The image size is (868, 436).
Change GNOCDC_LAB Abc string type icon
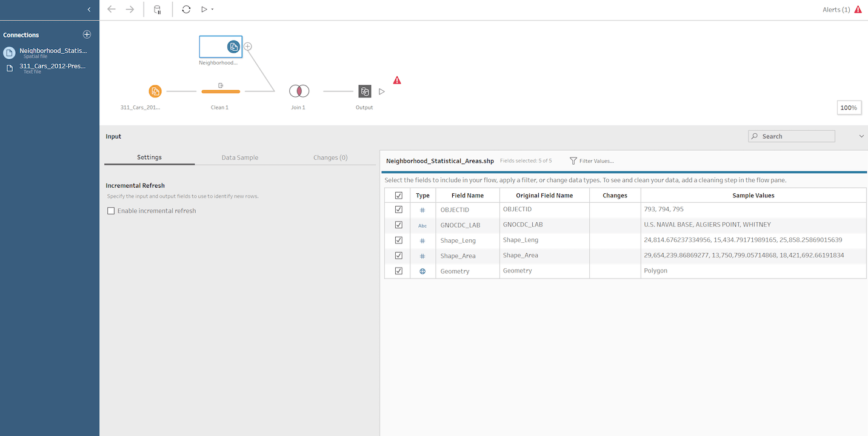(x=422, y=225)
